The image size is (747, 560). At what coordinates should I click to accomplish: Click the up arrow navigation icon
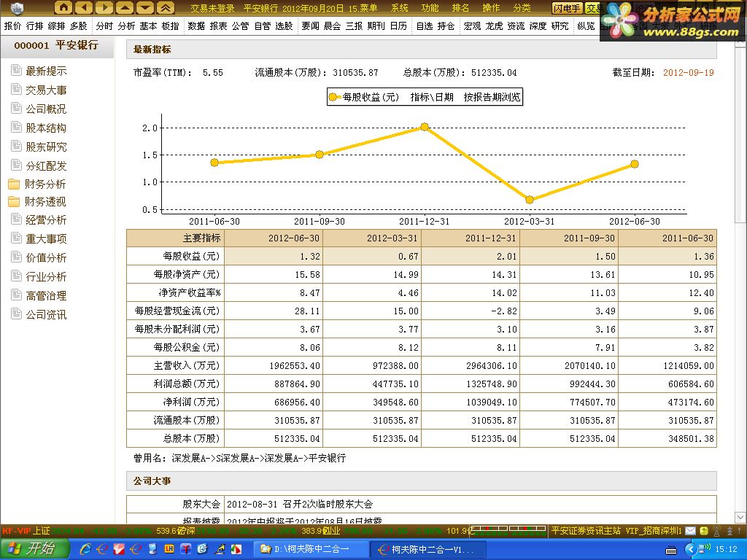click(125, 7)
